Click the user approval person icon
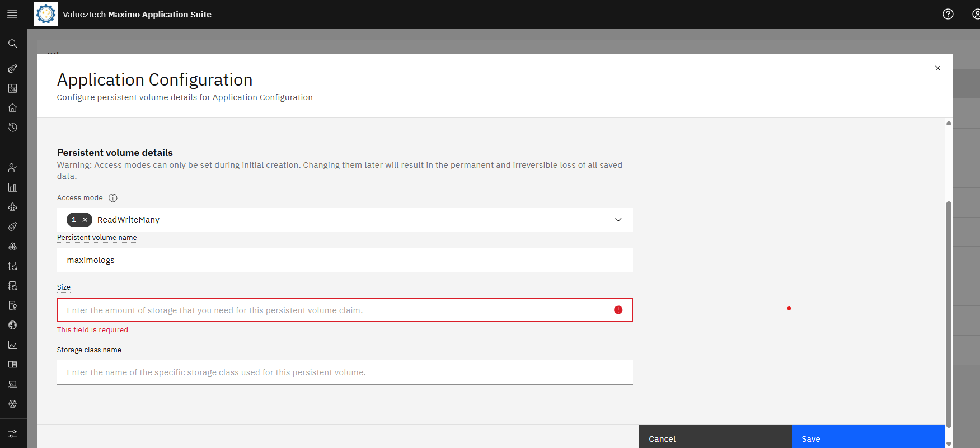The image size is (980, 448). 12,167
